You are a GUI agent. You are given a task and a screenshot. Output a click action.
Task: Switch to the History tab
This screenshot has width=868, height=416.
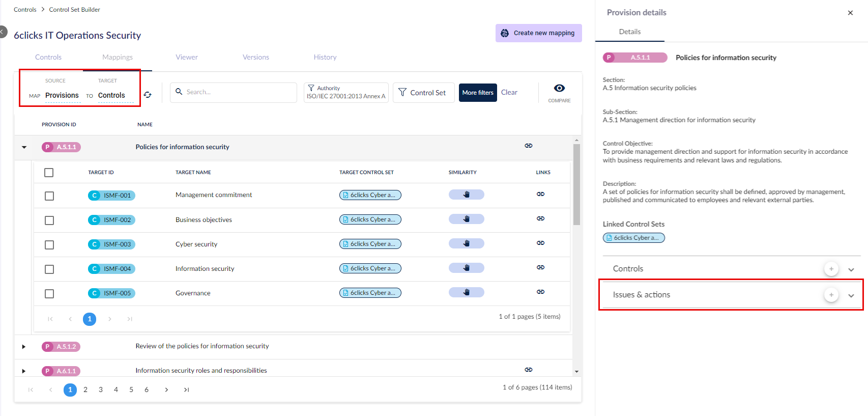[325, 57]
